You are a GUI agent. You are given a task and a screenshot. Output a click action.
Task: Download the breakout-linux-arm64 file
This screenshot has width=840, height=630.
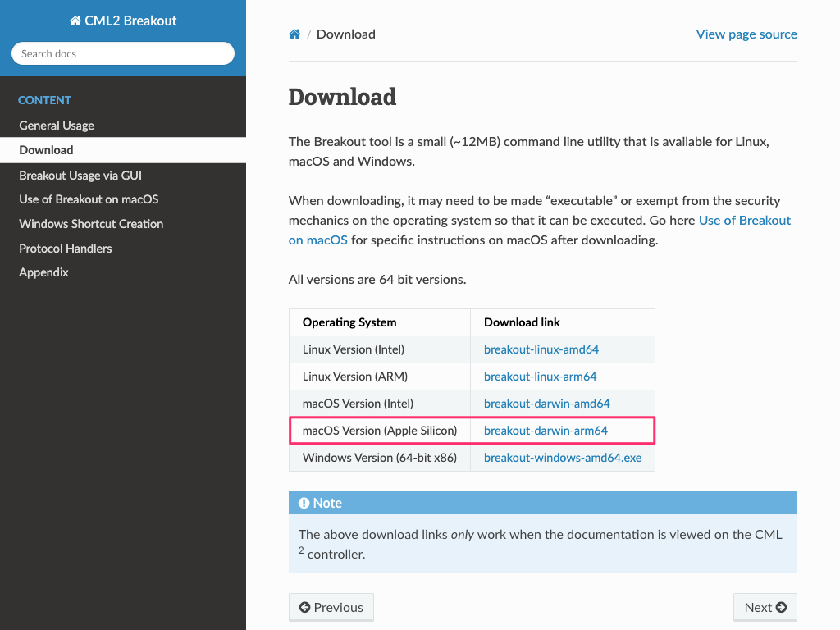click(x=540, y=377)
